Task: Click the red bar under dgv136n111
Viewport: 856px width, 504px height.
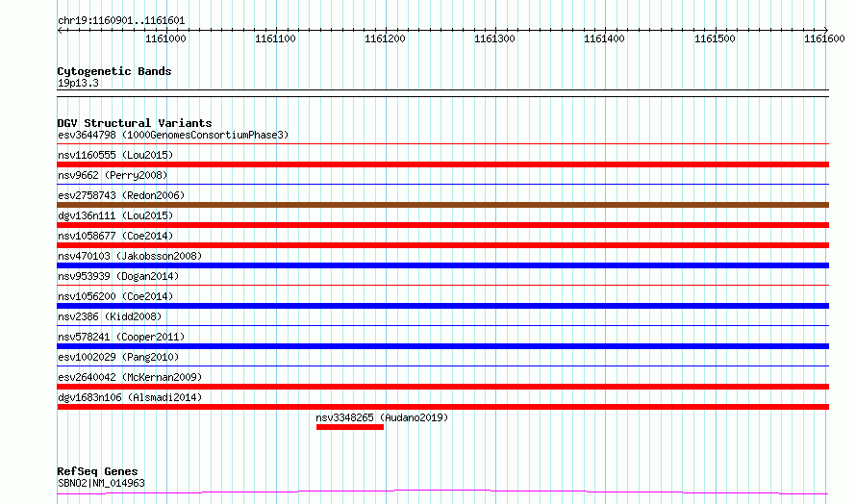Action: click(442, 225)
